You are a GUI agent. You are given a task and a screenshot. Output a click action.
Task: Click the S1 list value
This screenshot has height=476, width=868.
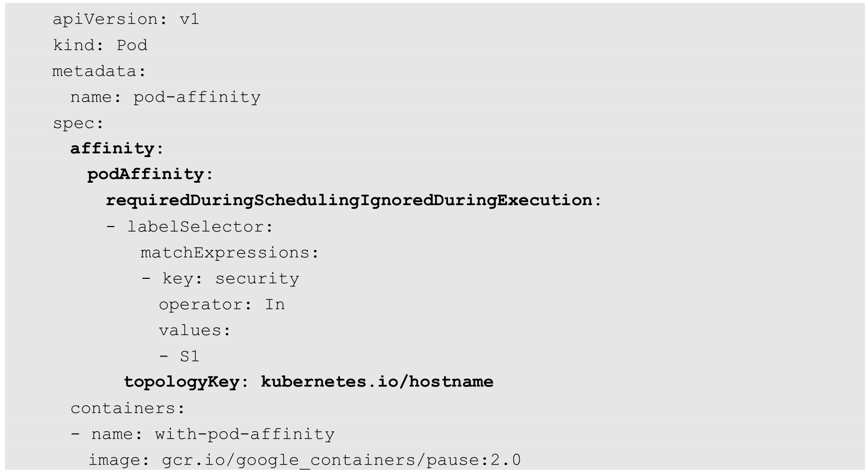tap(189, 357)
